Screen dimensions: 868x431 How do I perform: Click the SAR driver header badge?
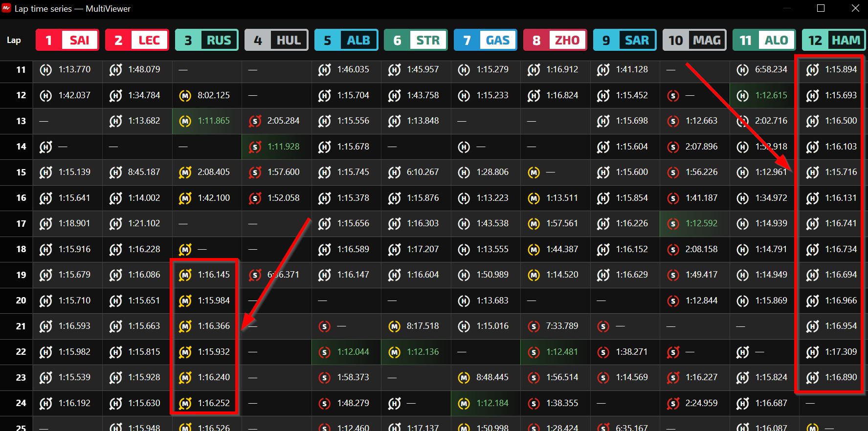point(625,40)
